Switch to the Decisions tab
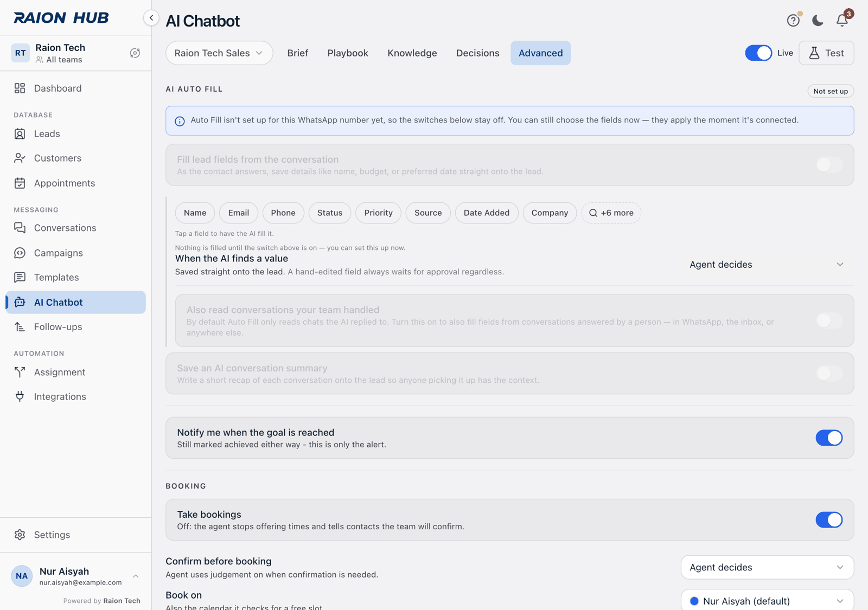This screenshot has height=610, width=868. click(x=478, y=53)
